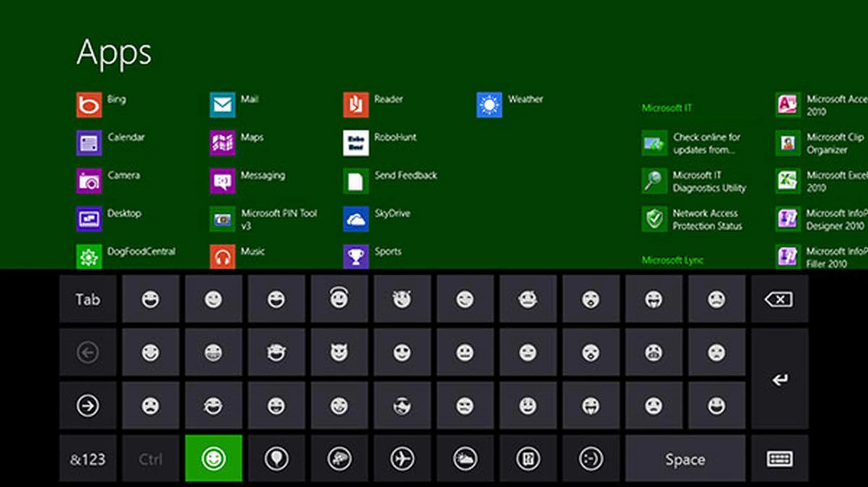Open the Bing app
Viewport: 868px width, 487px height.
coord(89,105)
